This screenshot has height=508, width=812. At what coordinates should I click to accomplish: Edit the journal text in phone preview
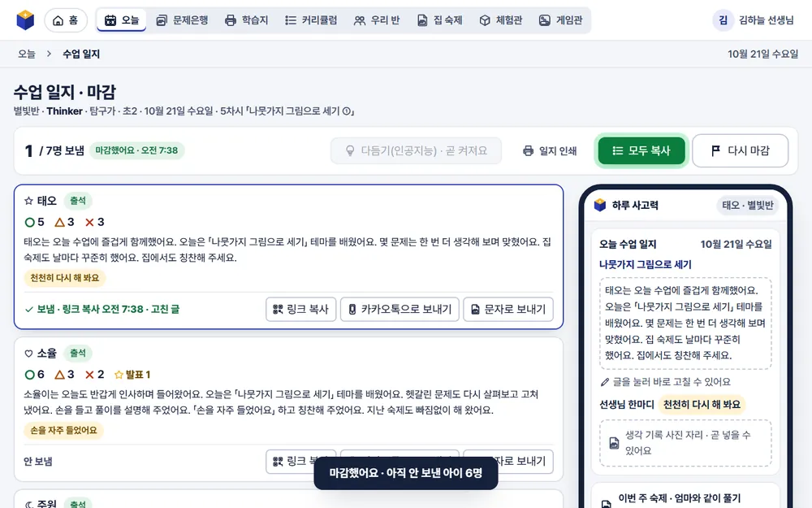point(685,323)
